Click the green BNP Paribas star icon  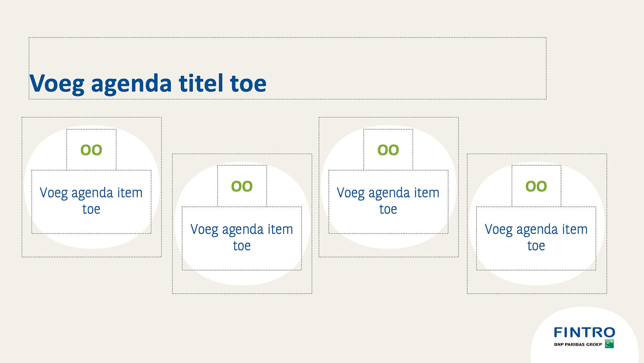(609, 344)
